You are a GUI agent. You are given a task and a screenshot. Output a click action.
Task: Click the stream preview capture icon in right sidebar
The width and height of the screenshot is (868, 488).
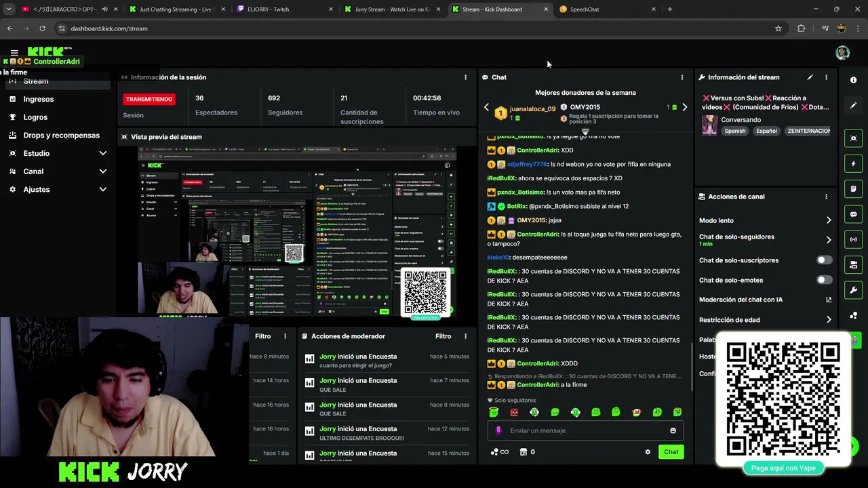tap(853, 138)
